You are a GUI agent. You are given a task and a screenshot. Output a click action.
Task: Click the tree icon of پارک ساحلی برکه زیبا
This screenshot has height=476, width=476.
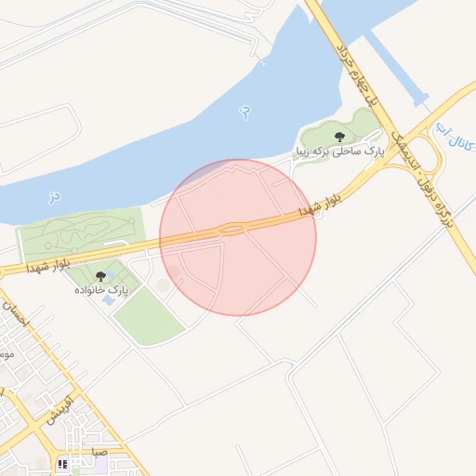[x=340, y=137]
